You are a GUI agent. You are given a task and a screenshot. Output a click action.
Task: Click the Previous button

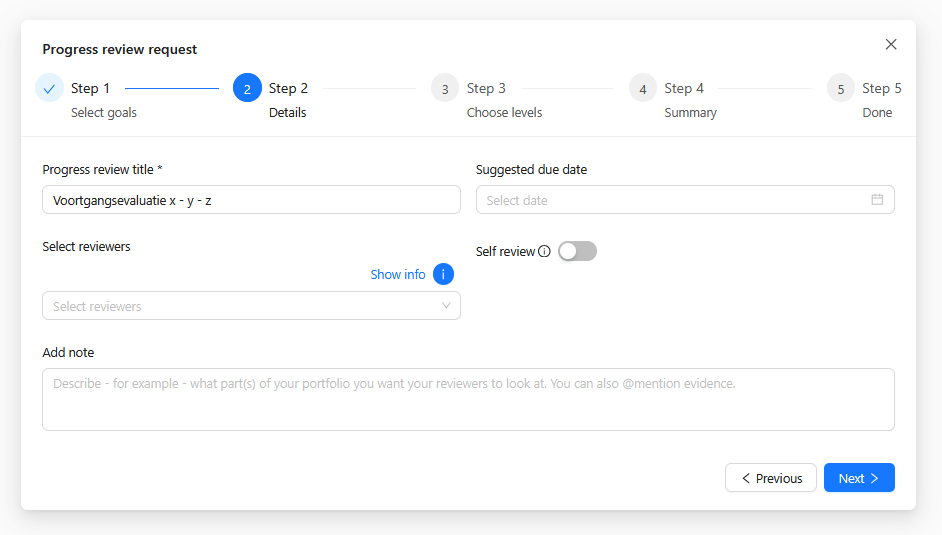click(771, 478)
